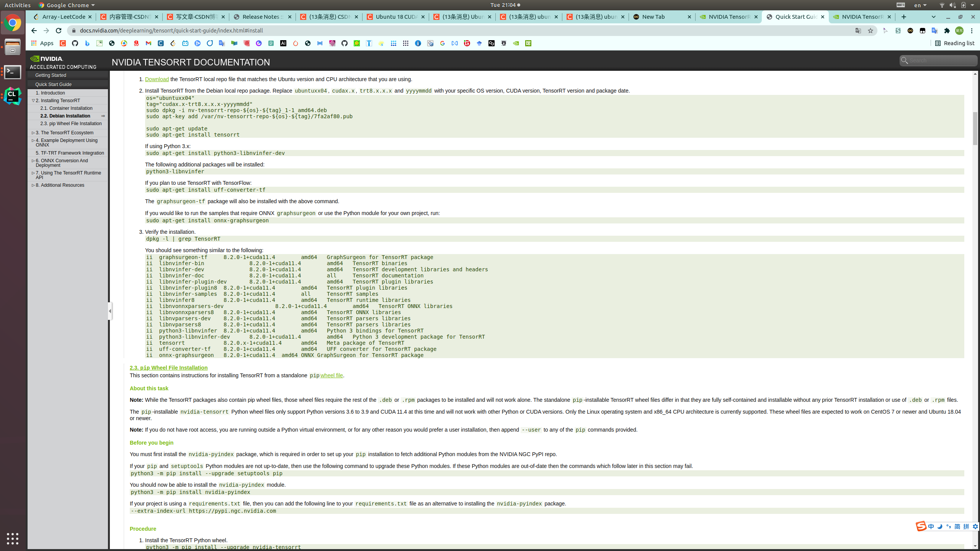
Task: Toggle Sogou punctuation mode
Action: pos(949,527)
